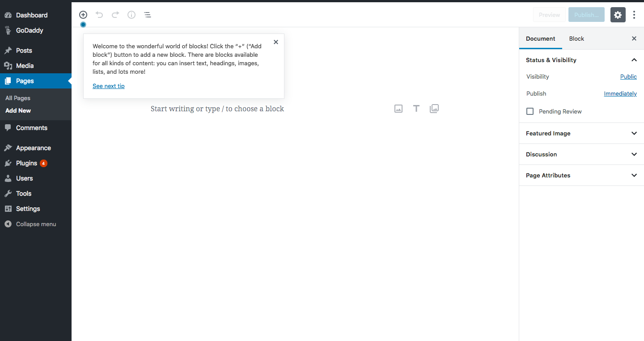Expand the Featured Image section
644x341 pixels.
(x=581, y=133)
